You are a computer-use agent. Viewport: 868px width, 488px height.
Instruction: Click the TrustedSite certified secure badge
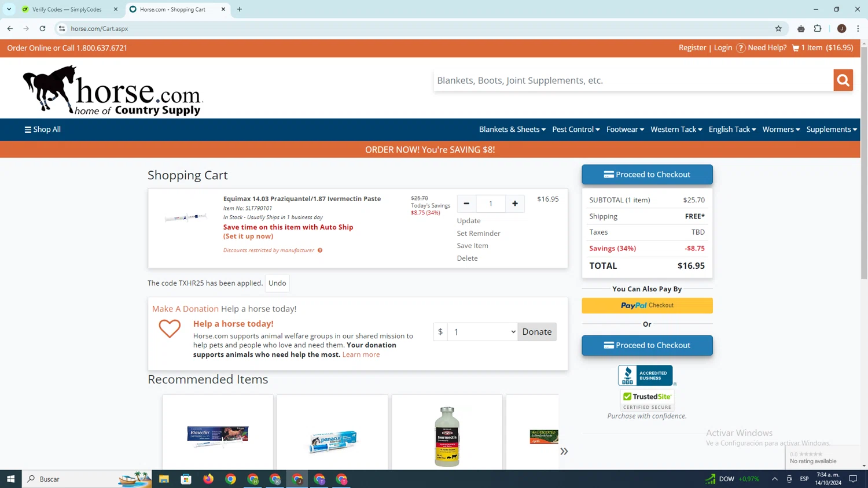point(647,400)
